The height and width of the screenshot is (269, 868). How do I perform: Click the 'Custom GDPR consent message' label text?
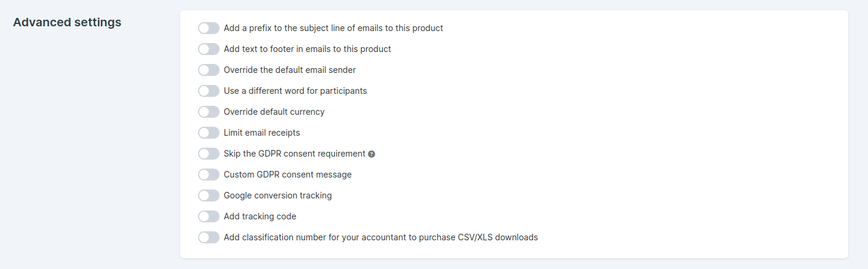pyautogui.click(x=288, y=175)
